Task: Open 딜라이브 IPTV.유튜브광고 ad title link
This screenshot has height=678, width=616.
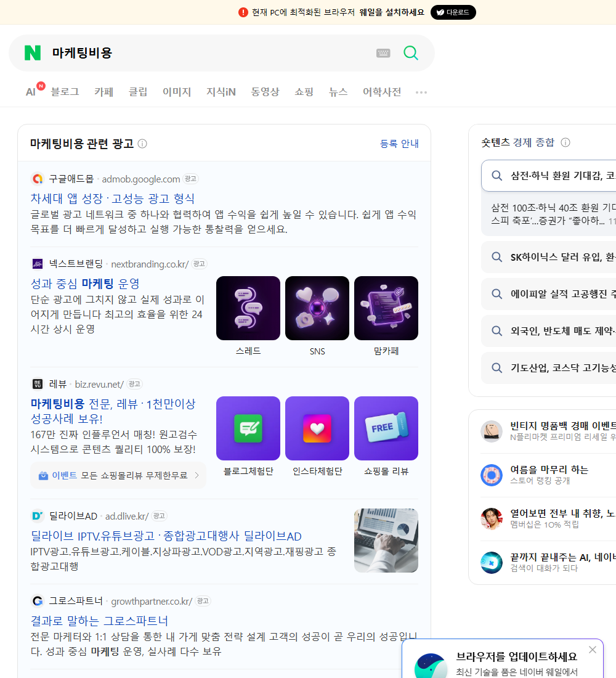Action: pyautogui.click(x=166, y=536)
